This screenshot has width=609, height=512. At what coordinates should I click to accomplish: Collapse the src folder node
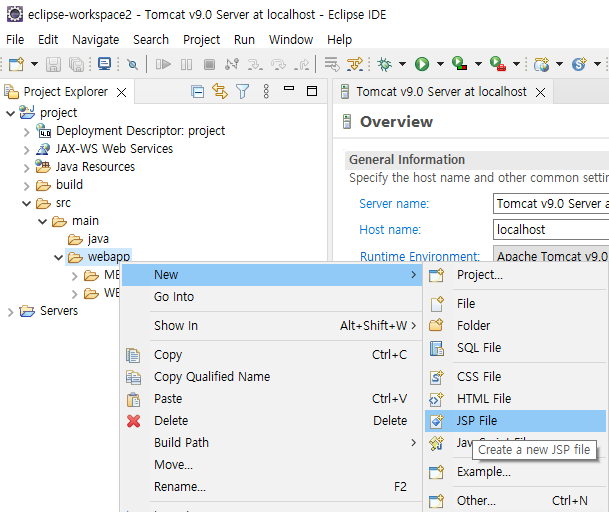tap(26, 203)
